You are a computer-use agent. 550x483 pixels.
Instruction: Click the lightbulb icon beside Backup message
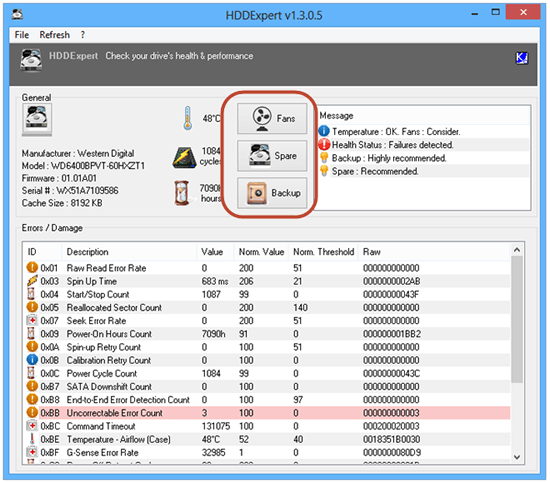click(324, 158)
